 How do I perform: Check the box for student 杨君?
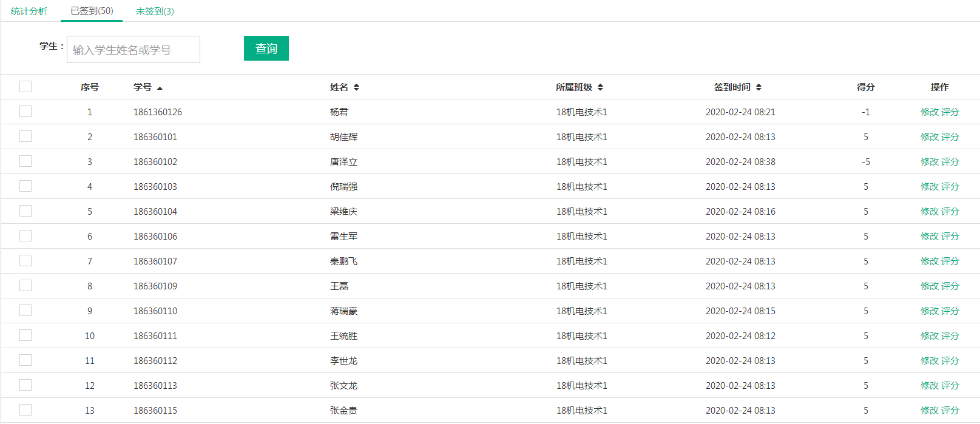click(25, 112)
